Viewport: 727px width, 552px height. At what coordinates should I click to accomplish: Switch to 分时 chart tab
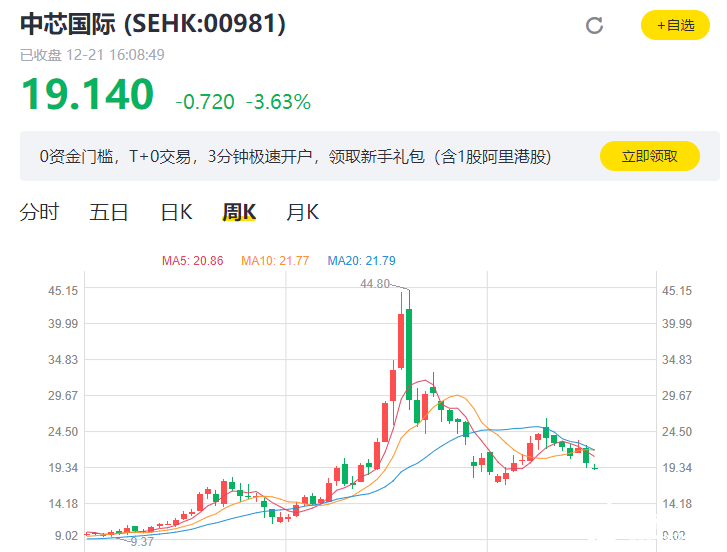pos(39,212)
